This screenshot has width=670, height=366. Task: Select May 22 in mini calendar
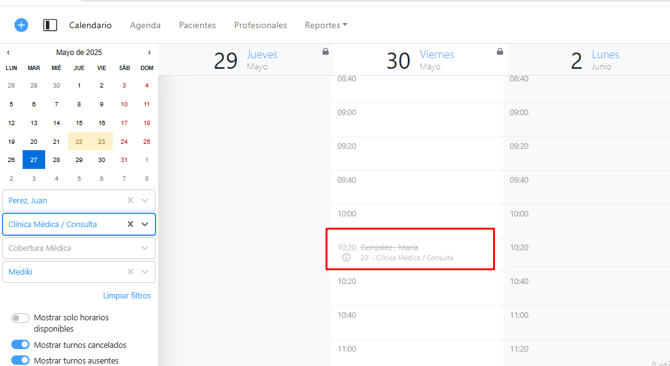79,141
